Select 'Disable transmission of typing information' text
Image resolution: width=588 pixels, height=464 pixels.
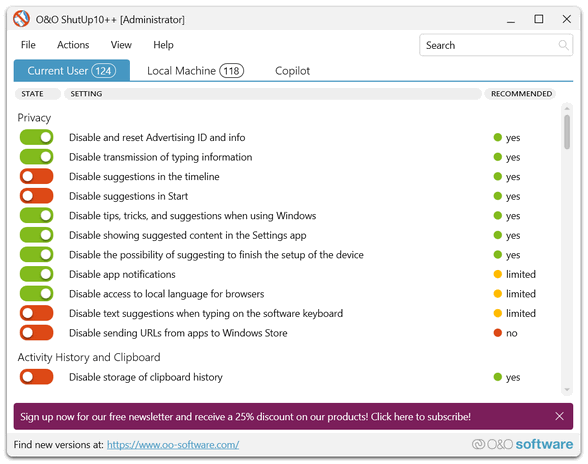(160, 157)
